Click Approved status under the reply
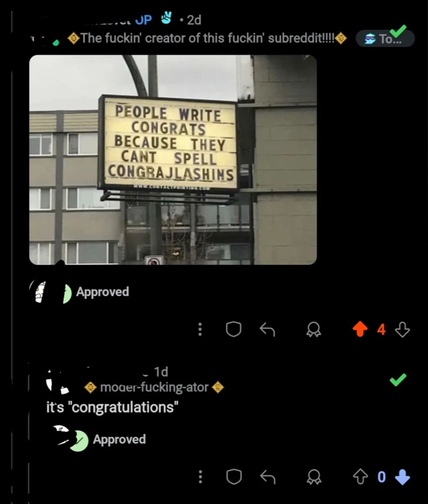The width and height of the screenshot is (428, 504). pyautogui.click(x=119, y=439)
